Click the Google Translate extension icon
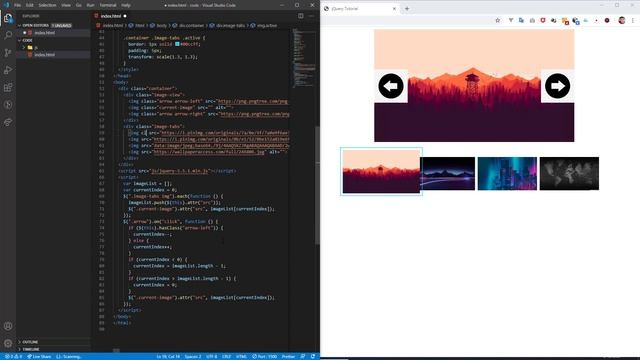Screen dimensions: 640x360 521,20
